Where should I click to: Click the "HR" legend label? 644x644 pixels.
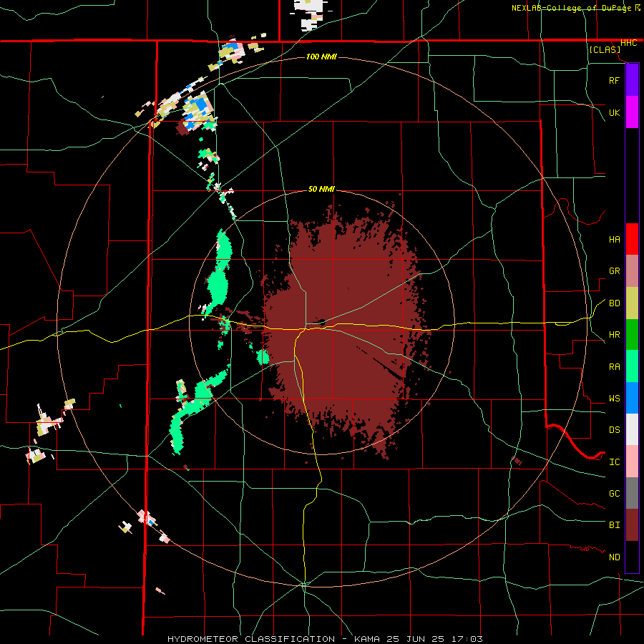(615, 335)
